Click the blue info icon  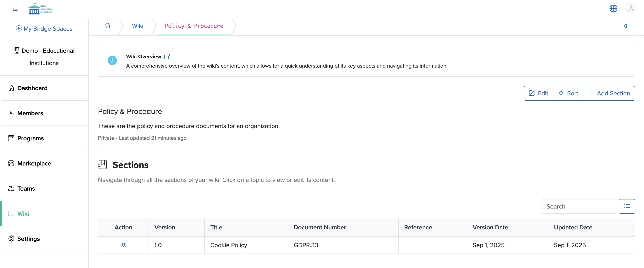112,60
